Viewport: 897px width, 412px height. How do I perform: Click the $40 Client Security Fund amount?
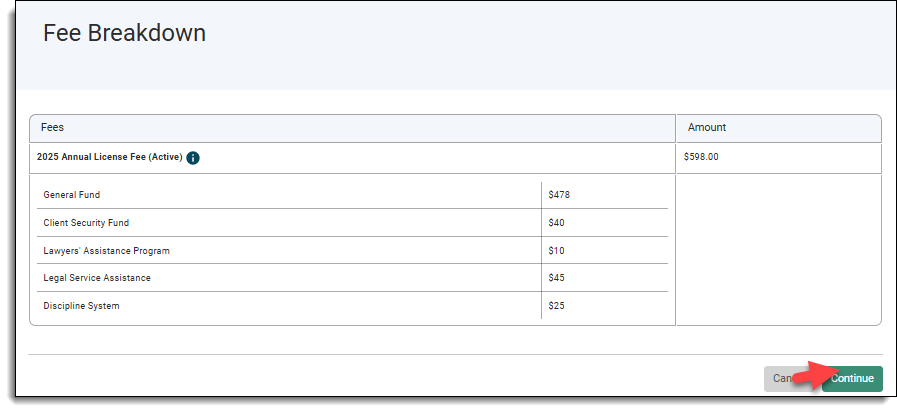[557, 223]
